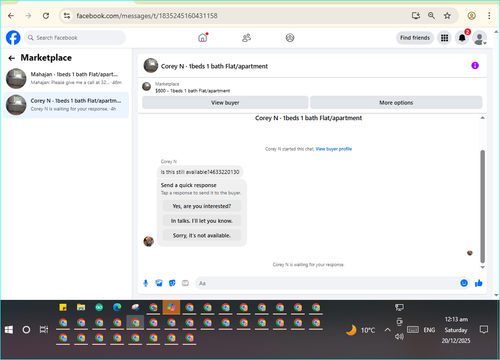Open the Windows Action Center notifications
This screenshot has height=360, width=500.
[x=484, y=330]
